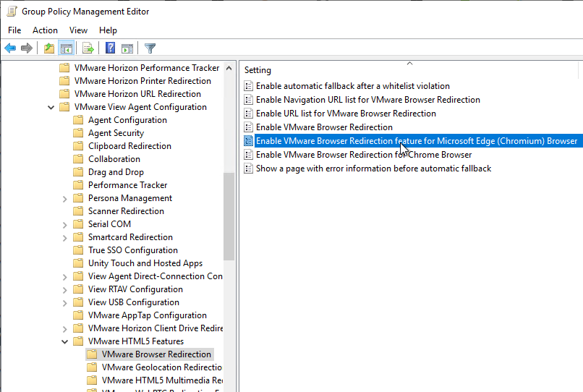Viewport: 583px width, 392px height.
Task: Select the 'Enable VMware Browser Redirection' setting text
Action: 324,127
